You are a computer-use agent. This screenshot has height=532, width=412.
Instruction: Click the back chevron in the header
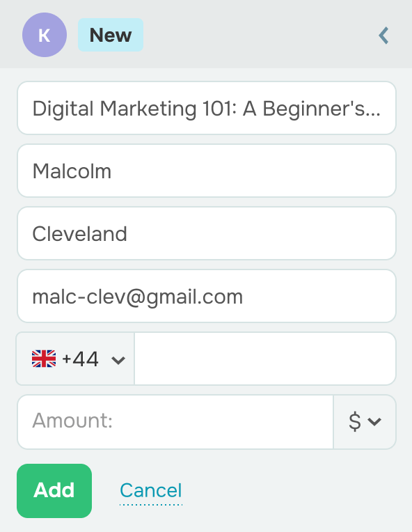coord(383,36)
